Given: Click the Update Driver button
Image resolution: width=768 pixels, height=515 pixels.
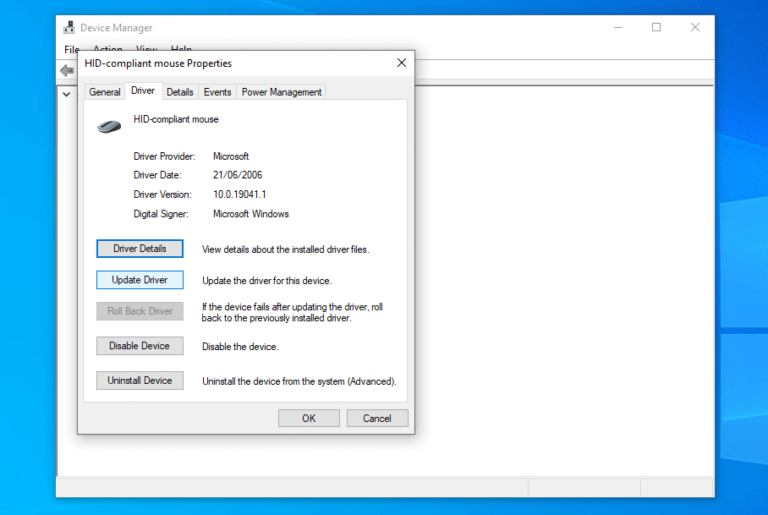Looking at the screenshot, I should [x=140, y=280].
